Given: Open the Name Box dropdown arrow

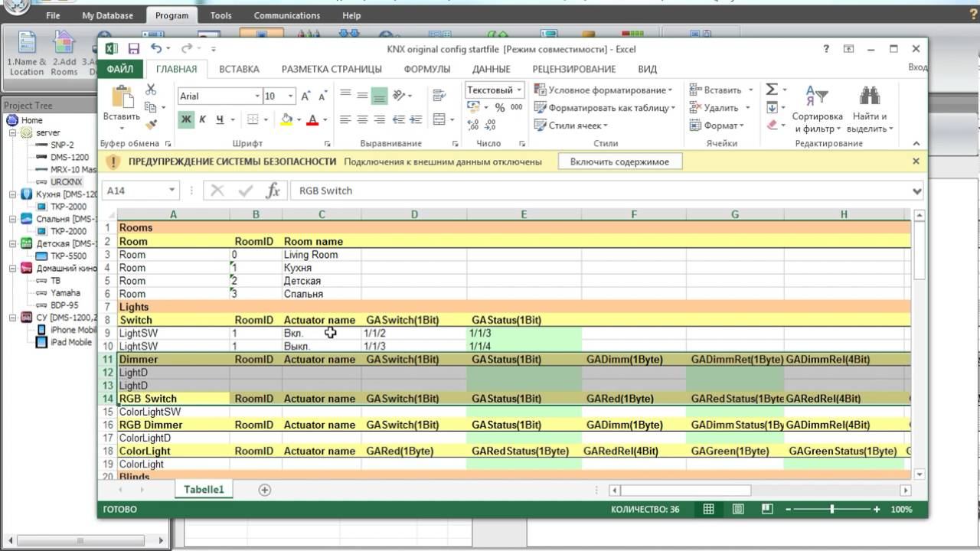Looking at the screenshot, I should (x=171, y=191).
